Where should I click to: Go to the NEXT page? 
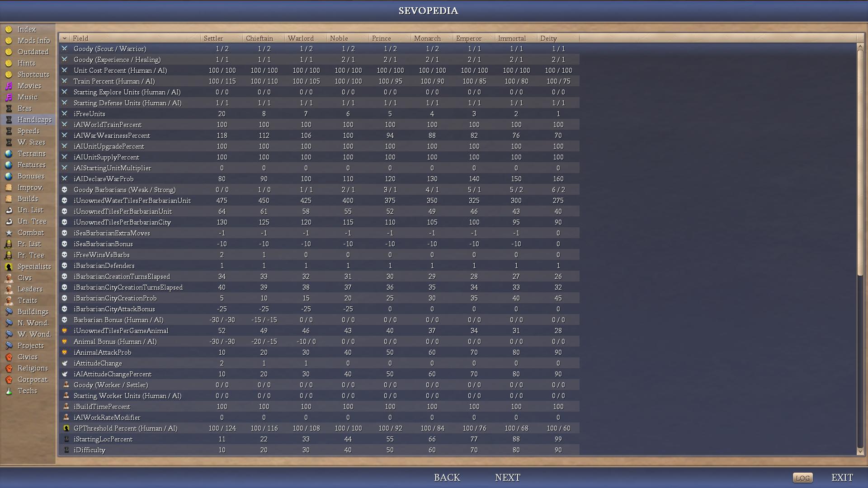(x=508, y=478)
